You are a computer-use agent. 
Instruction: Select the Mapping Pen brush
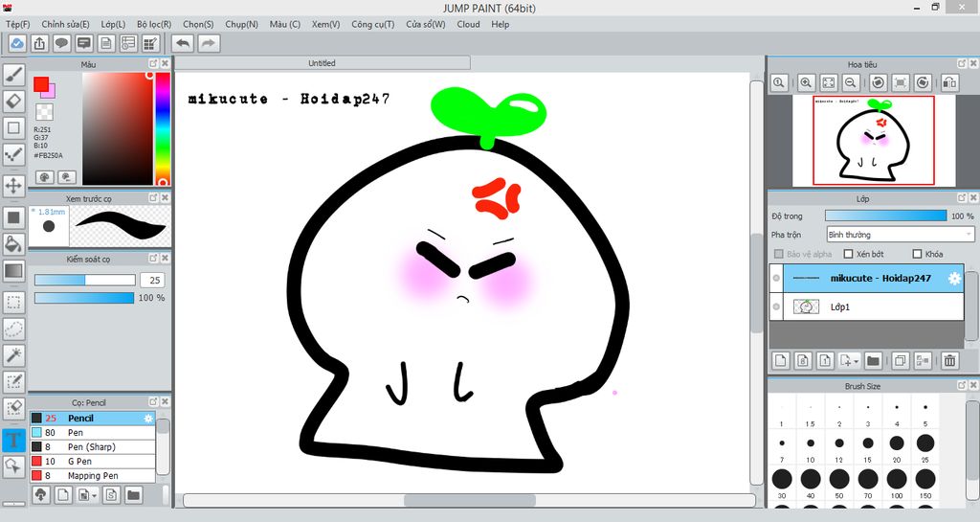[93, 476]
